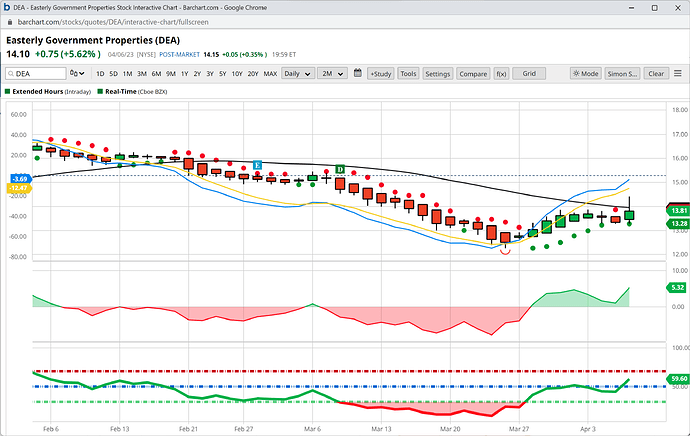This screenshot has height=436, width=690.
Task: Open the 2M period dropdown
Action: (x=332, y=73)
